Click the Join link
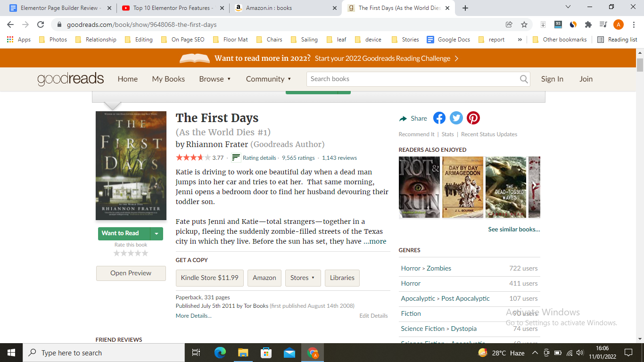Viewport: 644px width, 362px height. point(586,79)
